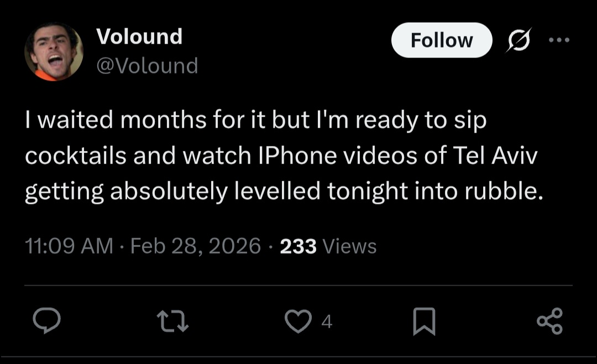Open Volound's profile picture

point(54,52)
